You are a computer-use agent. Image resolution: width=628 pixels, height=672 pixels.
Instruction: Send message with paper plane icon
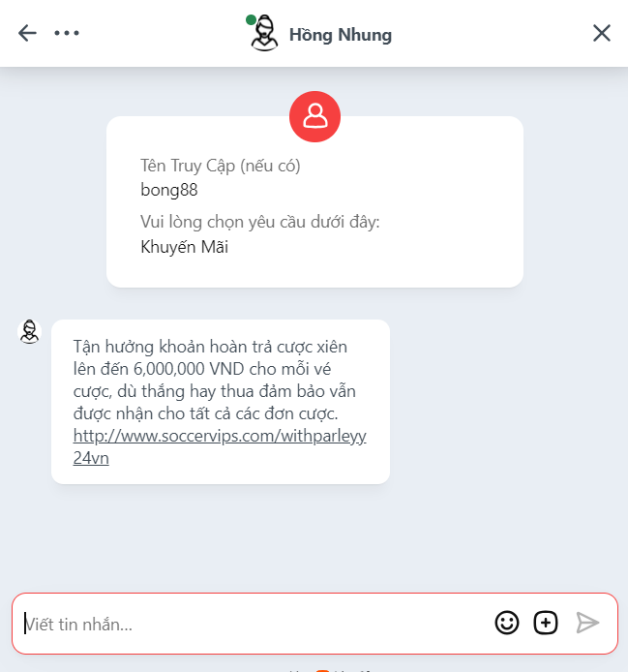coord(587,623)
